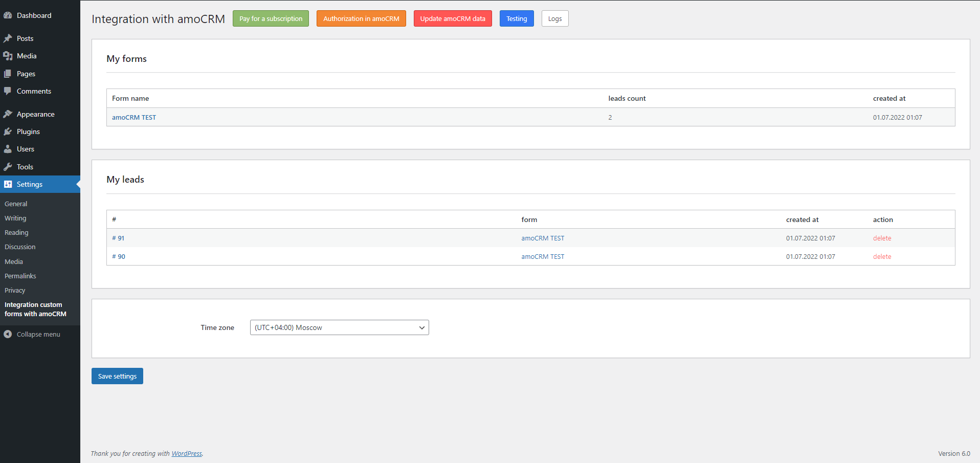Open amoCRM TEST form in My forms
Screen dimensions: 980x463
point(134,117)
